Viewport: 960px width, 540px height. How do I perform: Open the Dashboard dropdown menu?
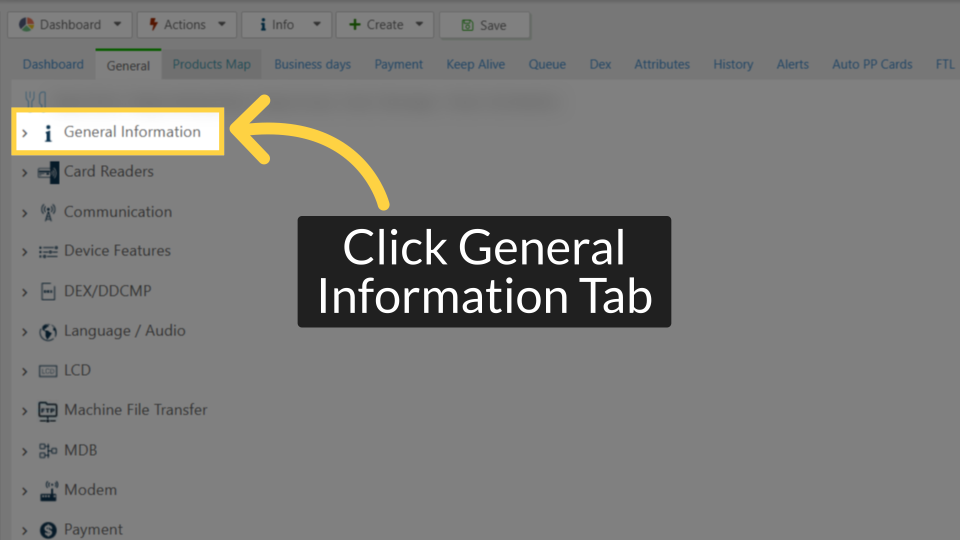pos(70,25)
